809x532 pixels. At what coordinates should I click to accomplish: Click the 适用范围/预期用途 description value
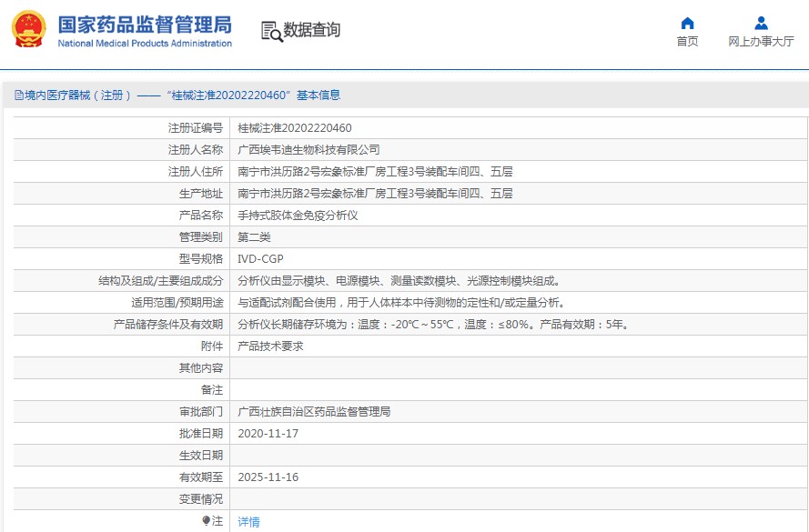coord(402,303)
